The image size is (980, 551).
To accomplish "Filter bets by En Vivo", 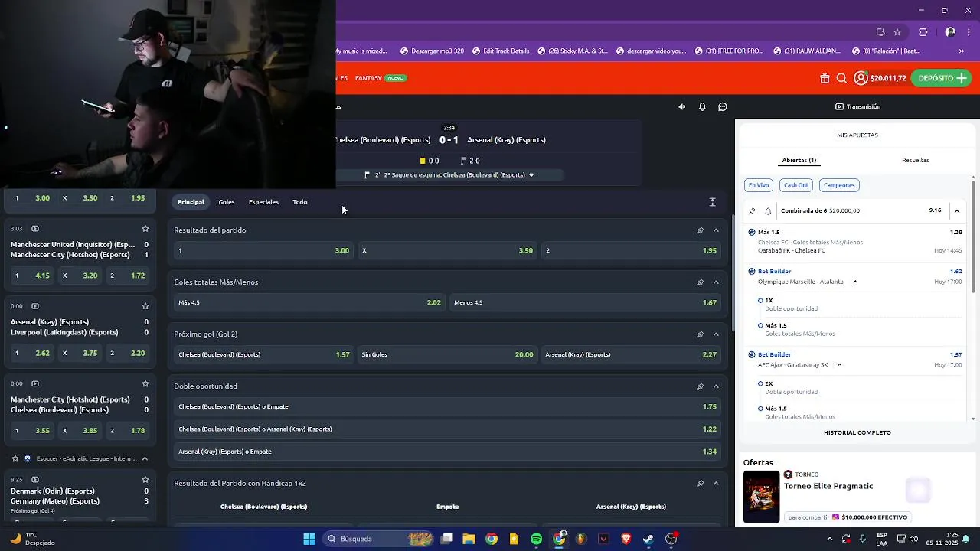I will pyautogui.click(x=759, y=185).
